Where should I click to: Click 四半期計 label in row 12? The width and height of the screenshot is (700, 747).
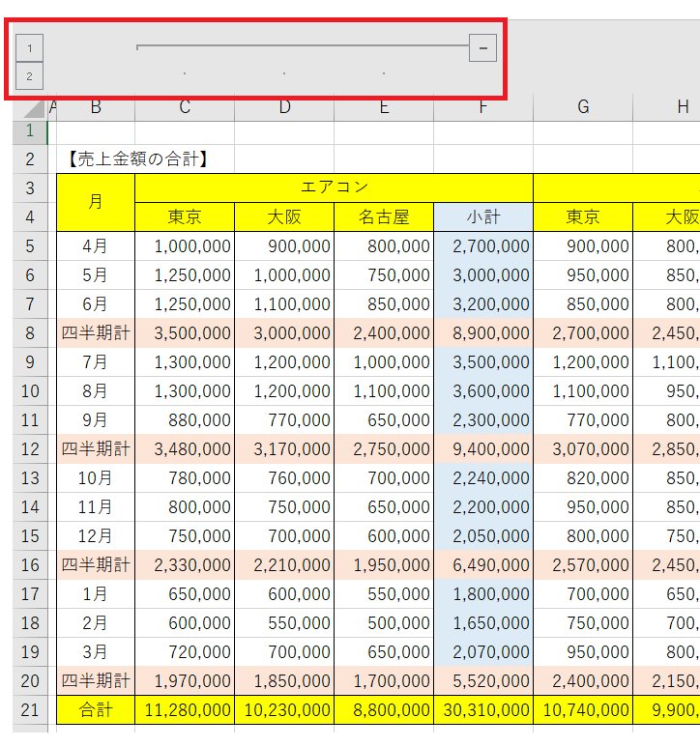tap(96, 448)
